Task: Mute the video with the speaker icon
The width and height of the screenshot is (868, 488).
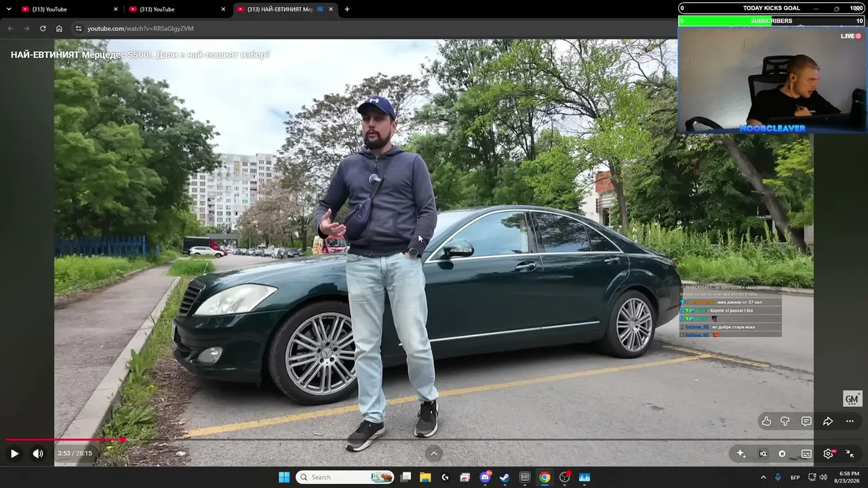Action: tap(38, 453)
